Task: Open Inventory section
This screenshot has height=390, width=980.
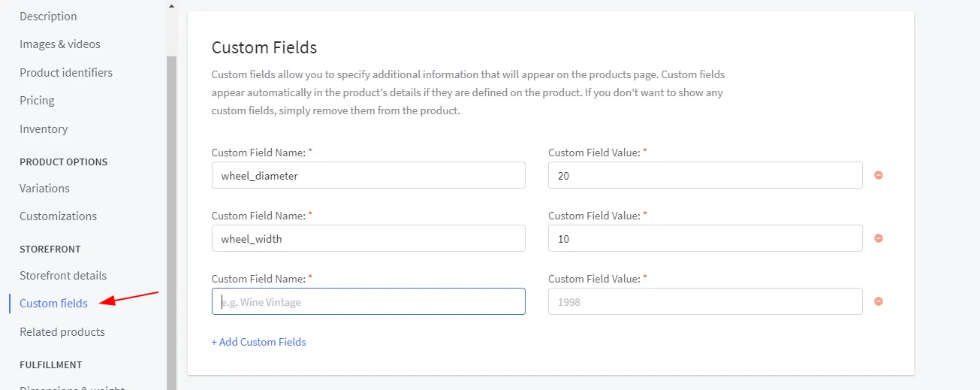Action: pos(44,129)
